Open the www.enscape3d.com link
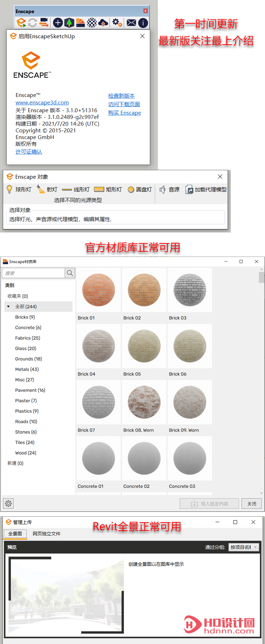 (42, 103)
